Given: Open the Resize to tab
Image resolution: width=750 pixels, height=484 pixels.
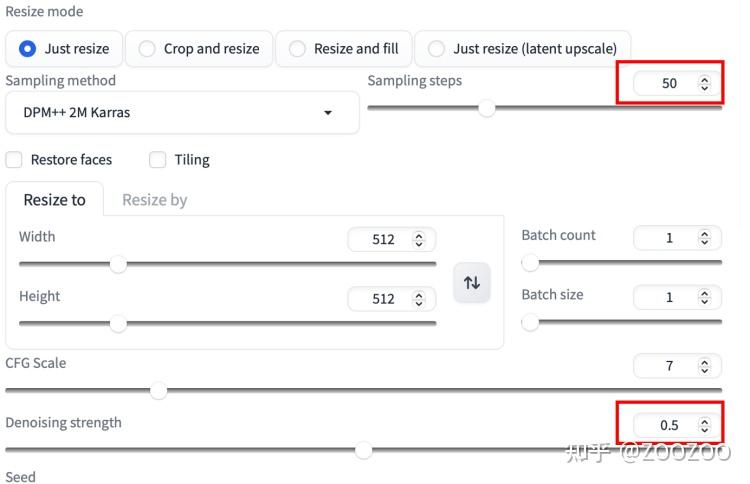Looking at the screenshot, I should [x=55, y=200].
